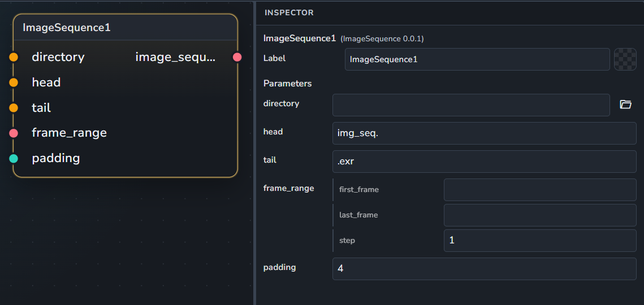The image size is (644, 305).
Task: Click the head field showing img_seq.
Action: coord(484,133)
